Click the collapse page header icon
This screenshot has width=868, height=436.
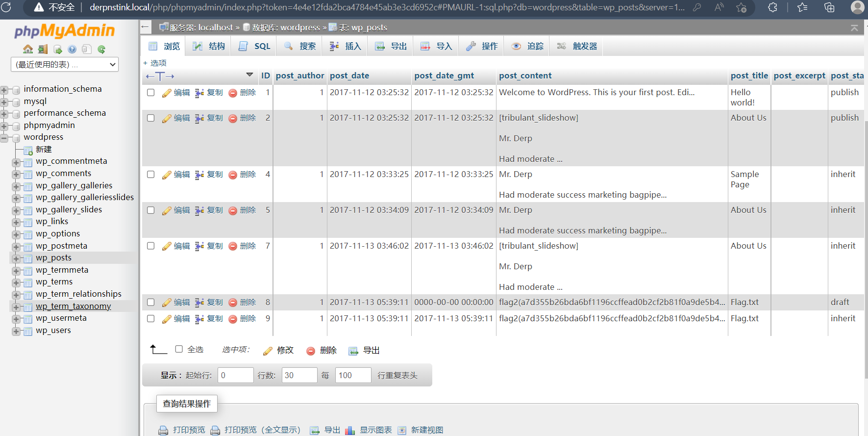click(854, 28)
